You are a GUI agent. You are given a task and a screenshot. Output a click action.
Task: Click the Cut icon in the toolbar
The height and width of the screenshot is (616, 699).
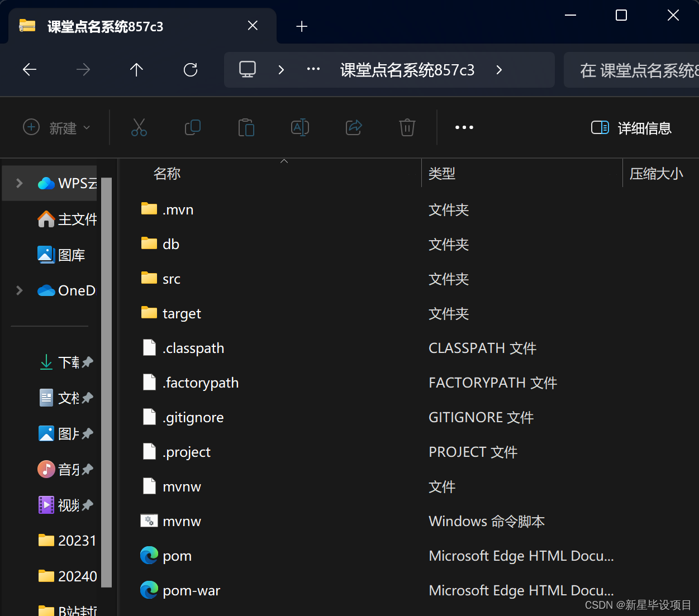[139, 127]
